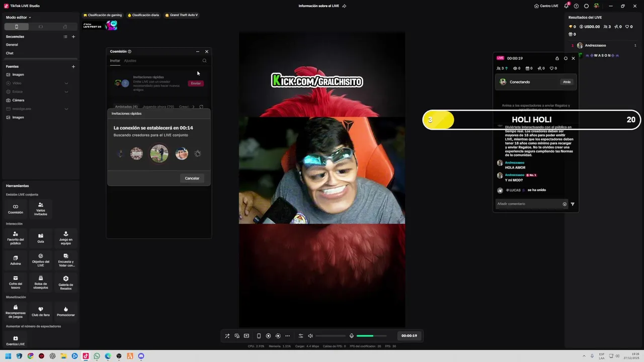This screenshot has width=644, height=362.
Task: Toggle the record button in toolbar
Action: [x=268, y=336]
